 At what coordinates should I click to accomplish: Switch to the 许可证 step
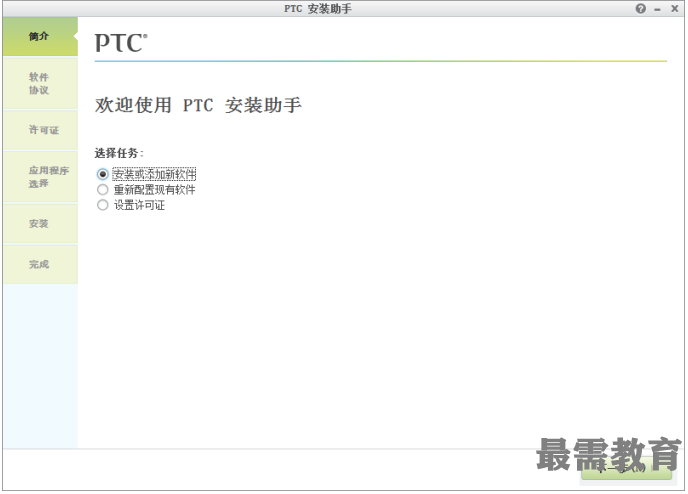click(40, 130)
